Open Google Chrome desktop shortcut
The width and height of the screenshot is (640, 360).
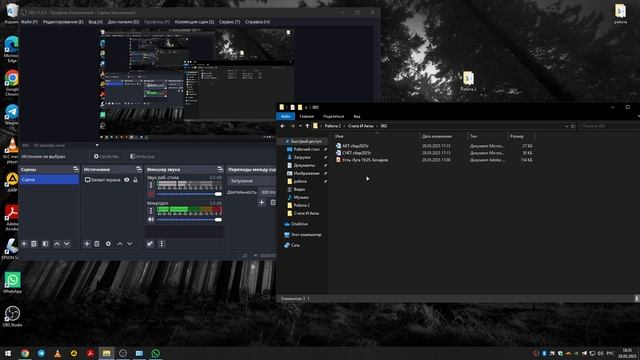coord(12,83)
